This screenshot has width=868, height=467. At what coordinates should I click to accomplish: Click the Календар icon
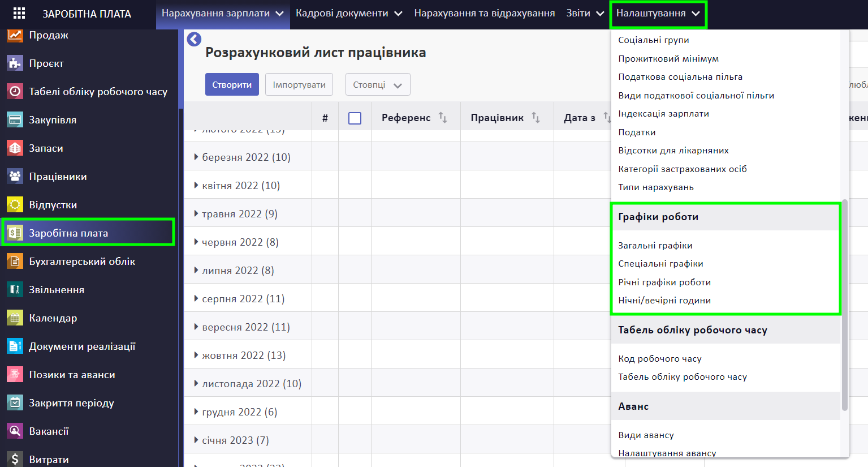[15, 318]
